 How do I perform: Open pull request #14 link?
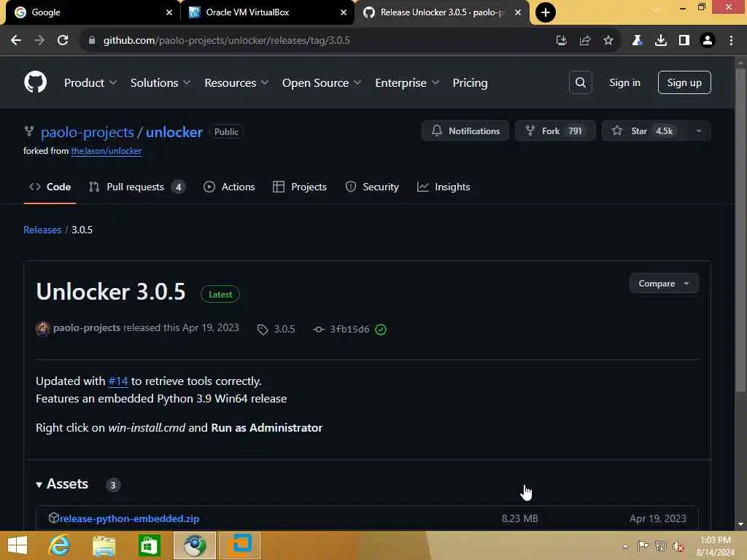(x=117, y=381)
